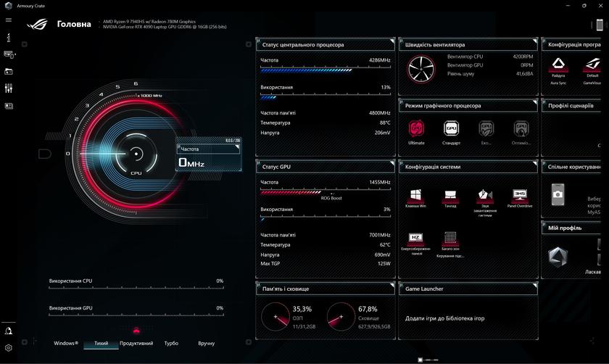Open the Aura Sync Райдуга icon
Viewport: 609px width, 364px height.
tap(558, 66)
